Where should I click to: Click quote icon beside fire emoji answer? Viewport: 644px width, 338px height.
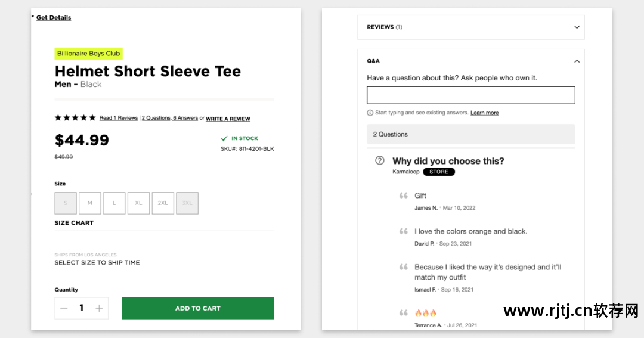404,313
